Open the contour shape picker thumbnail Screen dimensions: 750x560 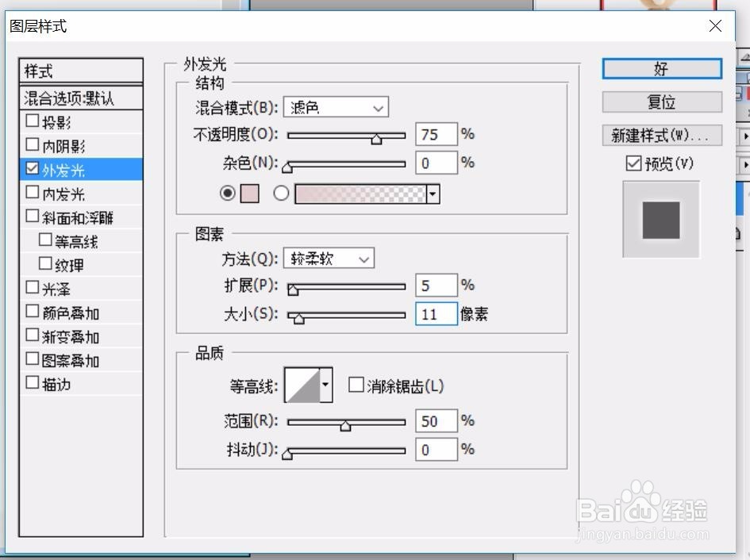tap(302, 385)
